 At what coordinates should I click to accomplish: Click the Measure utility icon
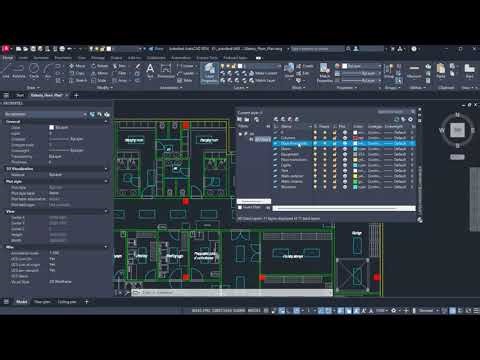(414, 71)
